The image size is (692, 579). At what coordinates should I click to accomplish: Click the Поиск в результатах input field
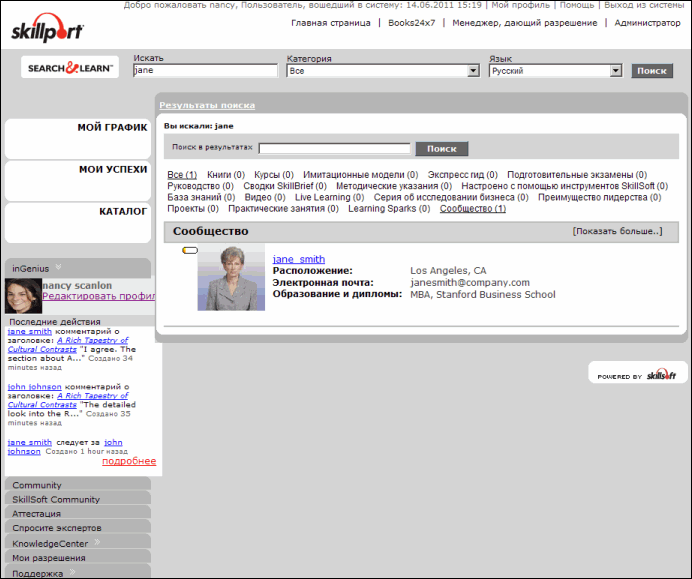tap(335, 148)
